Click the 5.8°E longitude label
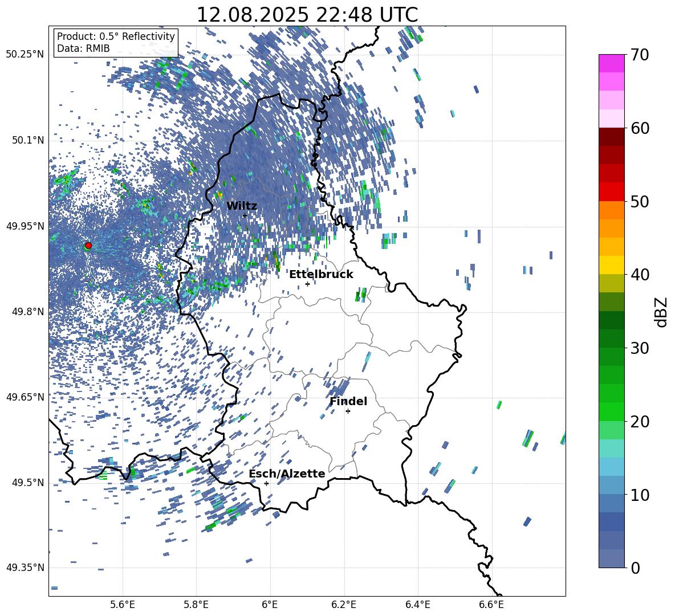675x616 pixels. click(x=196, y=605)
